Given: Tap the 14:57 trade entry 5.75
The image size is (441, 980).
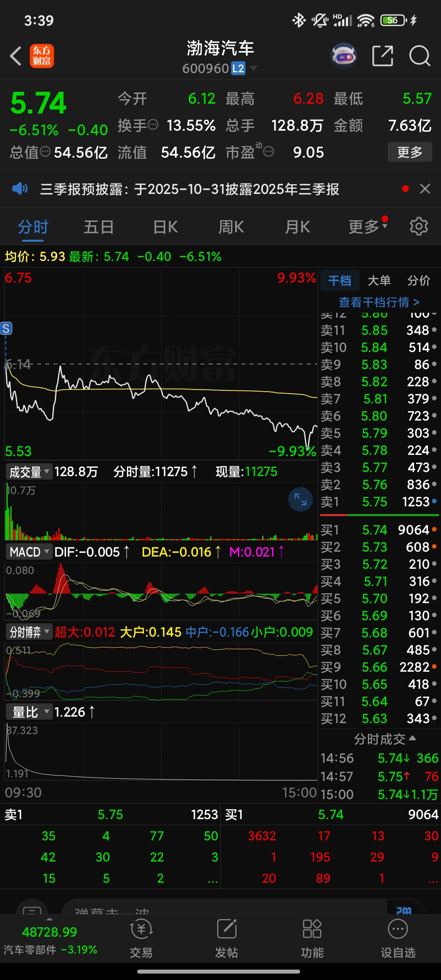Looking at the screenshot, I should pos(379,776).
